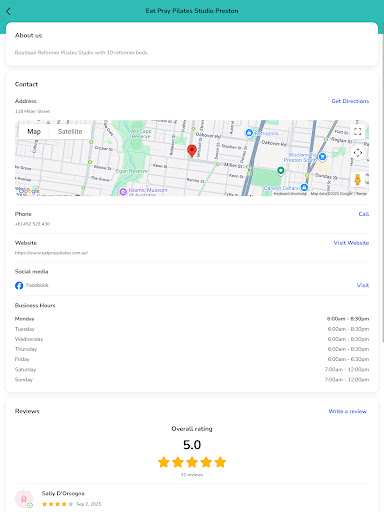Screen dimensions: 384x512
Task: Click Sunday in business hours
Action: [24, 380]
